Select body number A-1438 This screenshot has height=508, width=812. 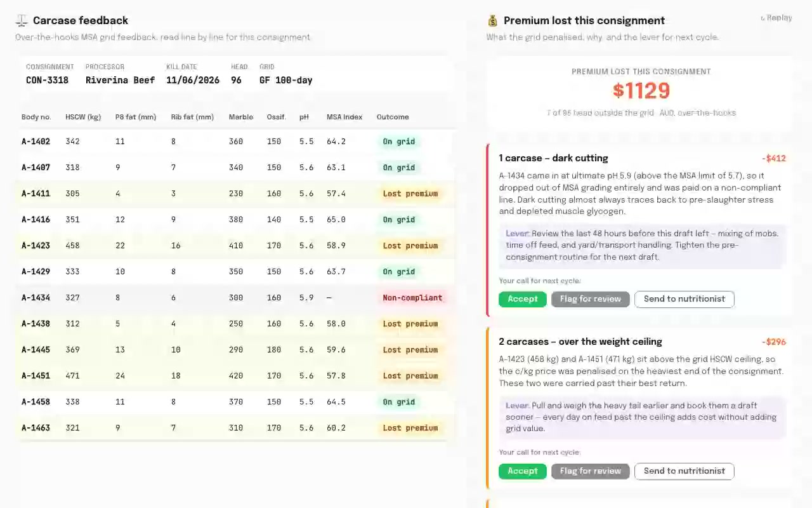(36, 324)
